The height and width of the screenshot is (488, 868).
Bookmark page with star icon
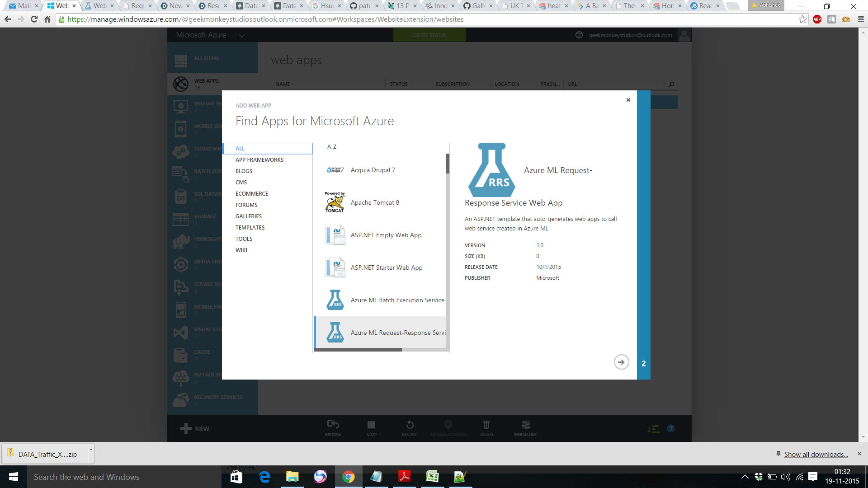802,19
